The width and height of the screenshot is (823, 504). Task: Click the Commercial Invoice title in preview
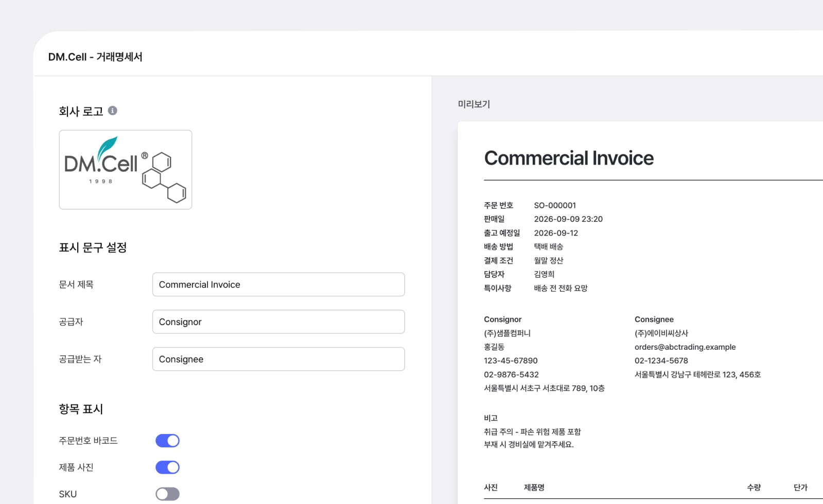tap(569, 158)
